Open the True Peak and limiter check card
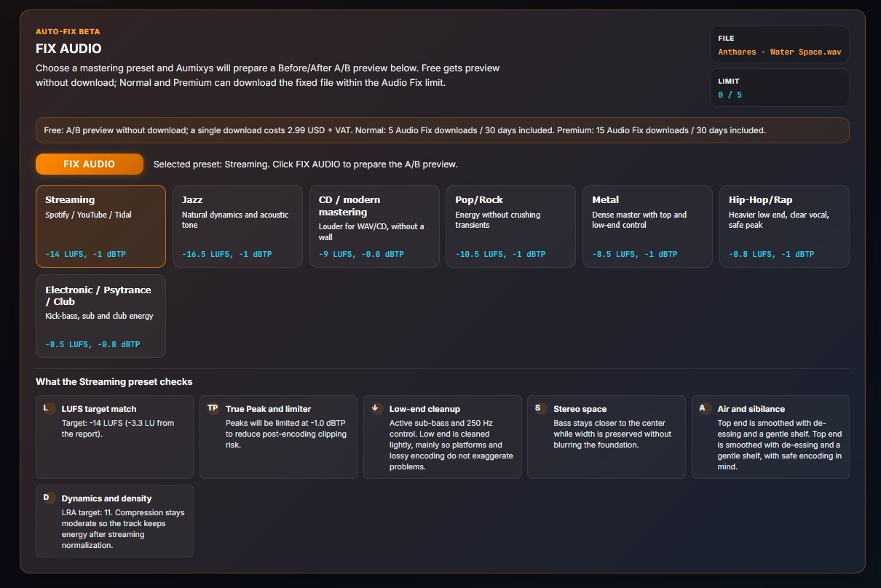881x588 pixels. tap(278, 437)
